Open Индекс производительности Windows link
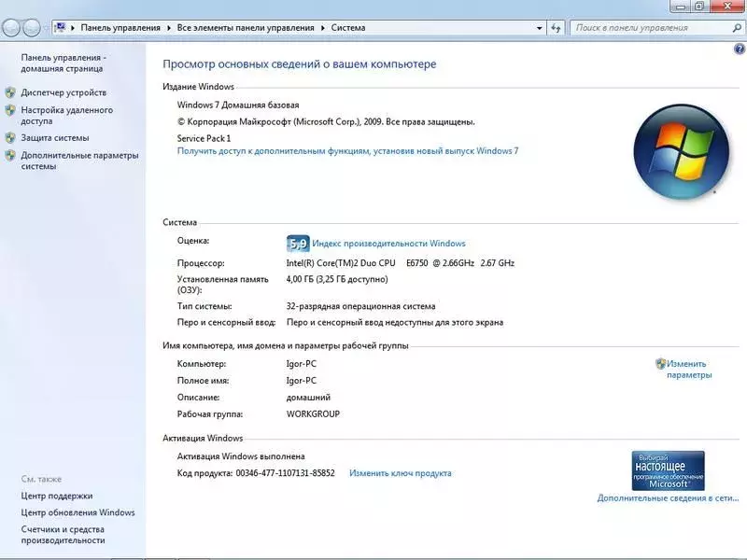Viewport: 747px width, 560px height. (388, 244)
